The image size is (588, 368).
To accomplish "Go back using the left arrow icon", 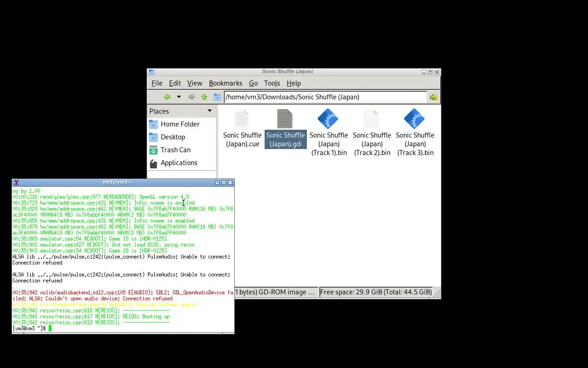I will (x=167, y=97).
